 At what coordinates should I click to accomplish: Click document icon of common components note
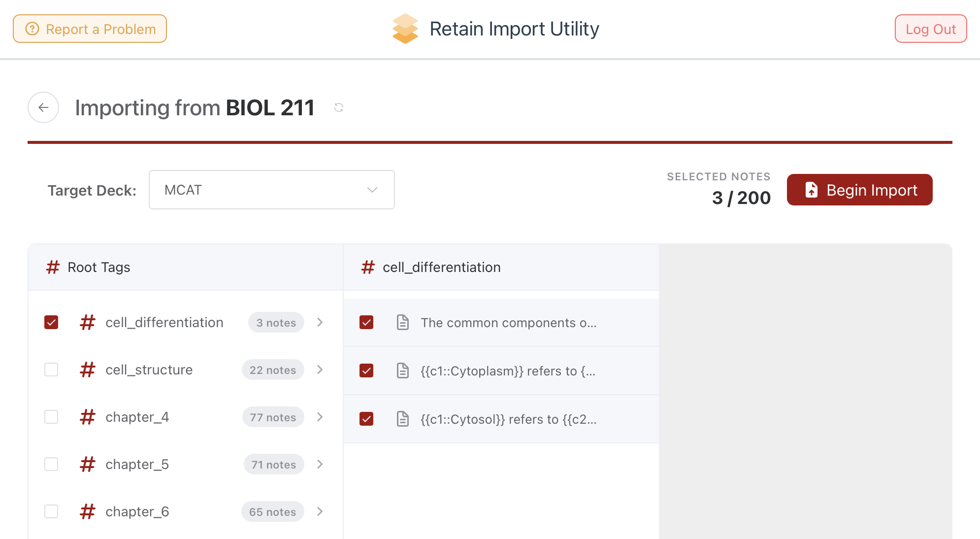[x=403, y=323]
